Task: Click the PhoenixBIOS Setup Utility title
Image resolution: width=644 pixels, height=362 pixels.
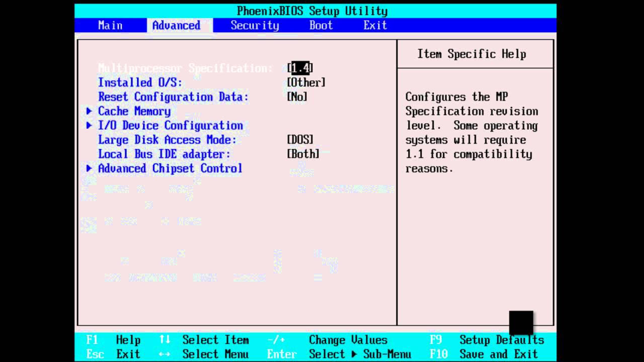Action: 312,11
